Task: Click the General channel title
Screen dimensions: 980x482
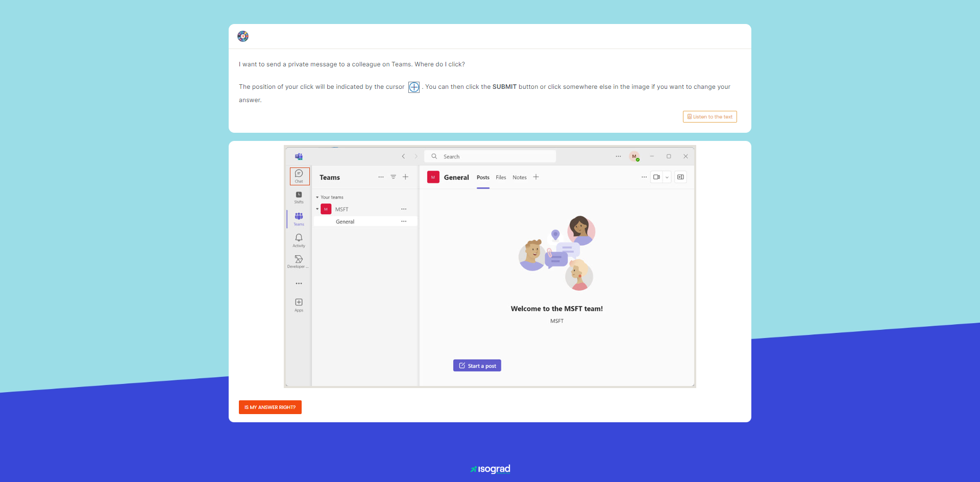Action: pos(456,177)
